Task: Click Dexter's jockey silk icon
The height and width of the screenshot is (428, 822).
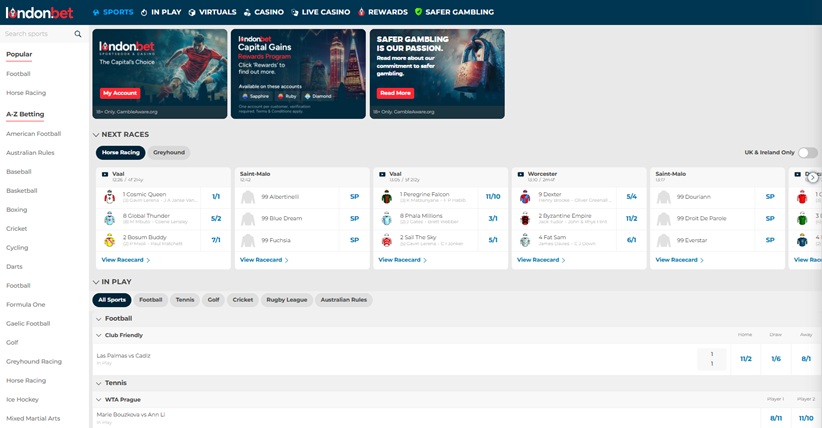Action: tap(525, 197)
